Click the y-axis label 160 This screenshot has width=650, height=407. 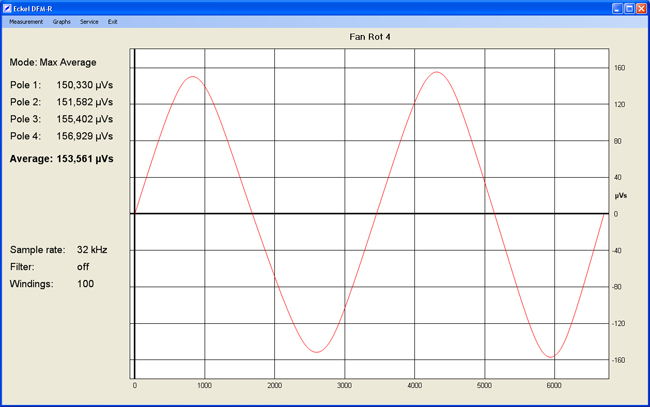tap(619, 68)
